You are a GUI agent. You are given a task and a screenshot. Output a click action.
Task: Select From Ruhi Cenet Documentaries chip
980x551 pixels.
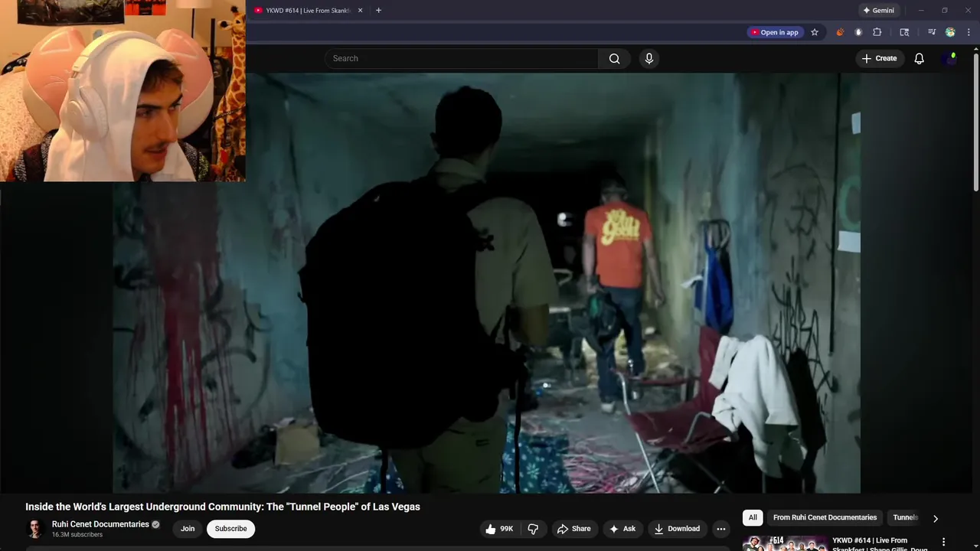[x=825, y=518]
